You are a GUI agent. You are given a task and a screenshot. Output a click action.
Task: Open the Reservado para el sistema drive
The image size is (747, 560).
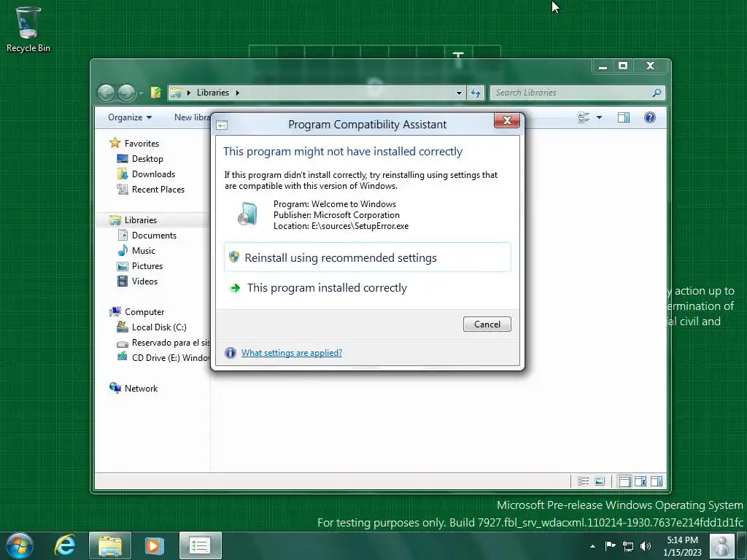click(163, 343)
